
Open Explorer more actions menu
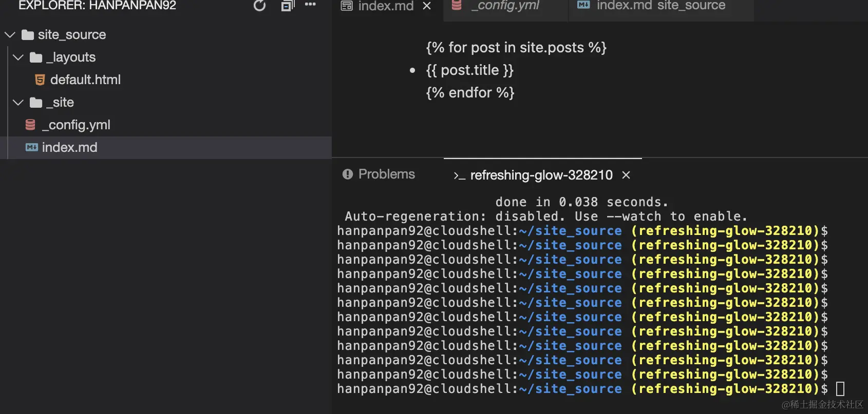[310, 5]
